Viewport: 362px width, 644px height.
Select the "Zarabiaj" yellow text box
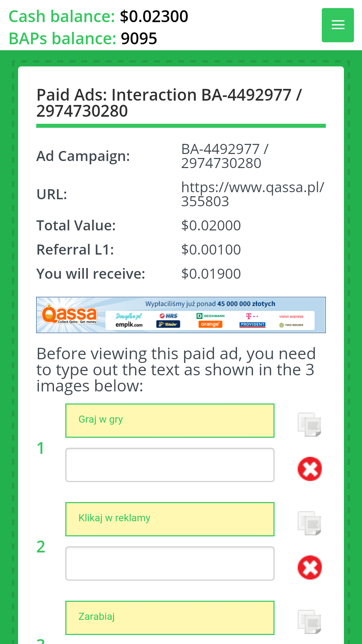point(170,618)
